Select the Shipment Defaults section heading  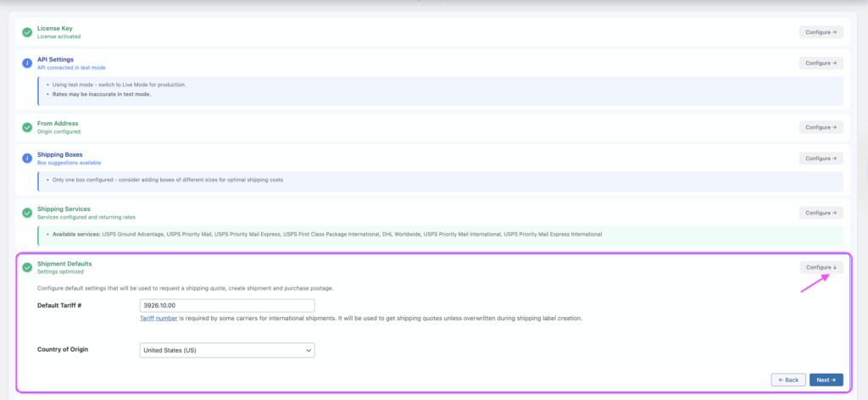(x=64, y=264)
